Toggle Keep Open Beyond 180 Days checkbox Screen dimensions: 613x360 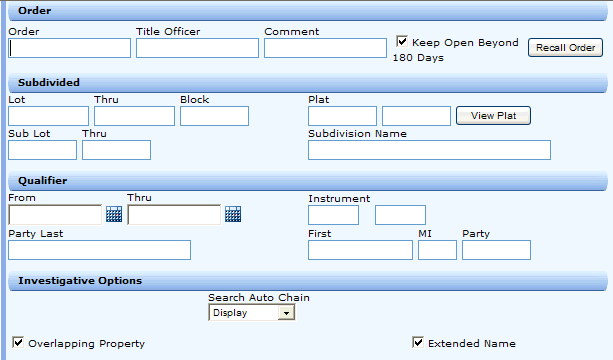tap(402, 41)
